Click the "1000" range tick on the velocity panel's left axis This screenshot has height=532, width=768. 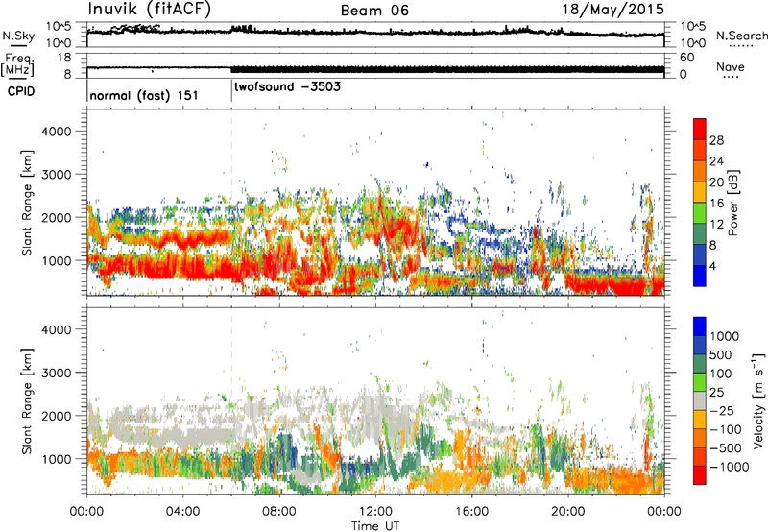57,459
